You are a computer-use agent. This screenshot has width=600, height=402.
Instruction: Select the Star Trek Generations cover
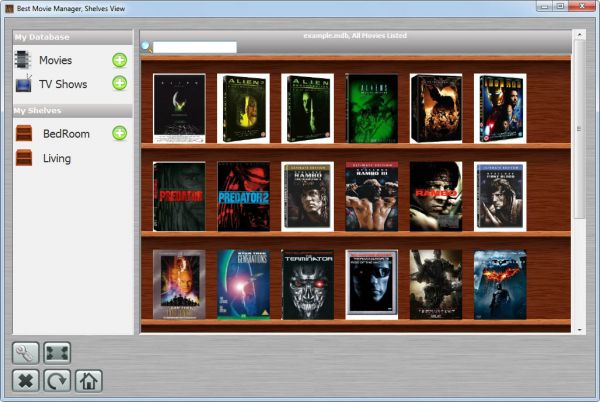243,285
